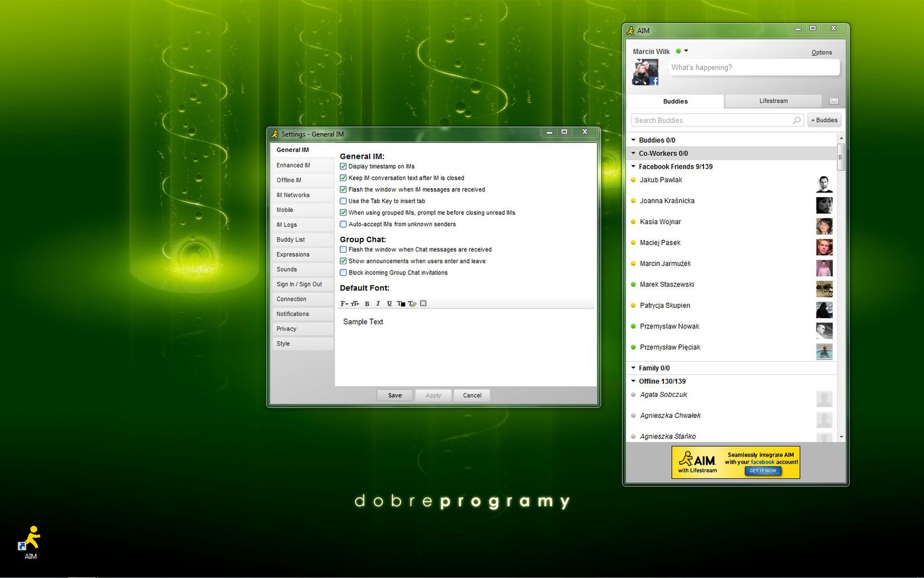The width and height of the screenshot is (924, 578).
Task: Click GET IT NOW in the AIM banner
Action: tap(763, 471)
